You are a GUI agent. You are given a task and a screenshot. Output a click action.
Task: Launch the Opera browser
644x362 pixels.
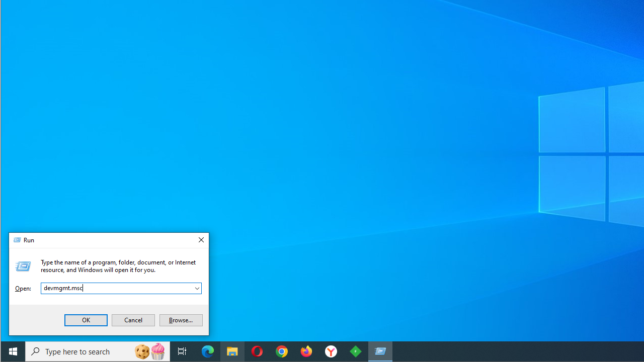[257, 351]
